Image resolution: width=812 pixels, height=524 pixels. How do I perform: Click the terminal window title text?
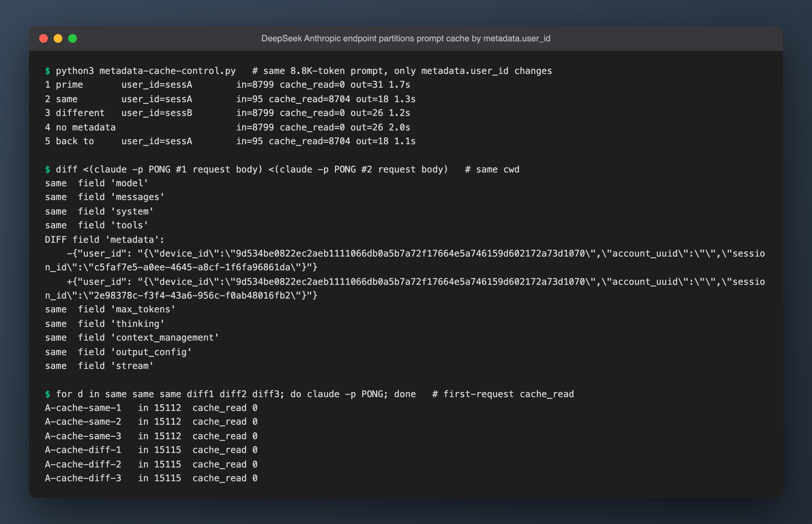tap(406, 38)
